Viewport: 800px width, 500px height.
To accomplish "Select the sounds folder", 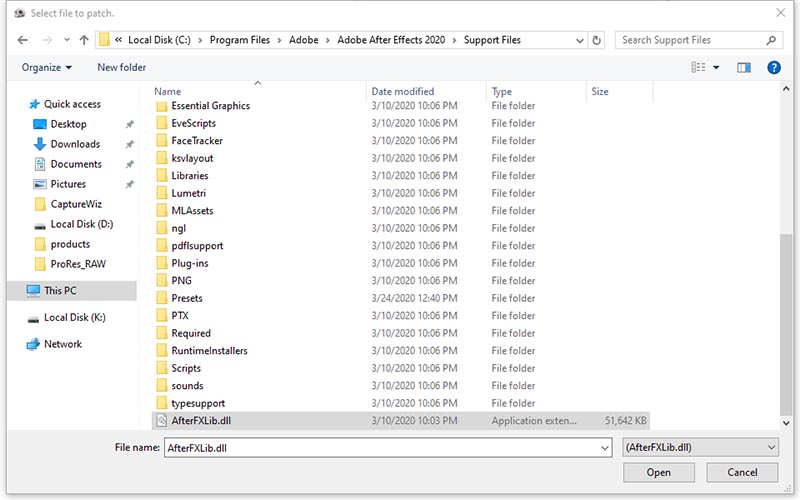I will 187,386.
